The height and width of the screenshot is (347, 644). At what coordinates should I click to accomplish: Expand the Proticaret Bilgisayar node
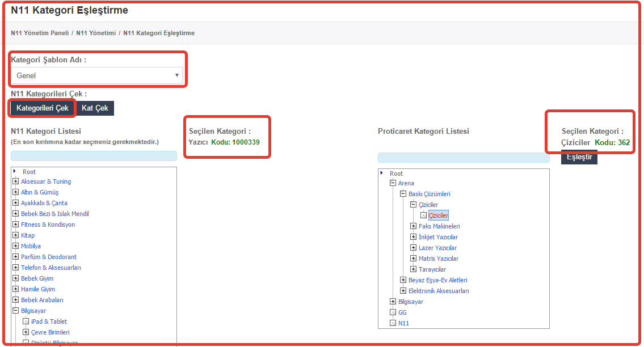(x=393, y=302)
